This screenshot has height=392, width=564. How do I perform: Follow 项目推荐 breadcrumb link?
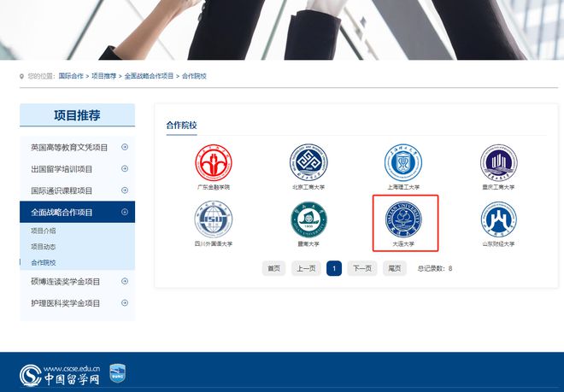[104, 76]
